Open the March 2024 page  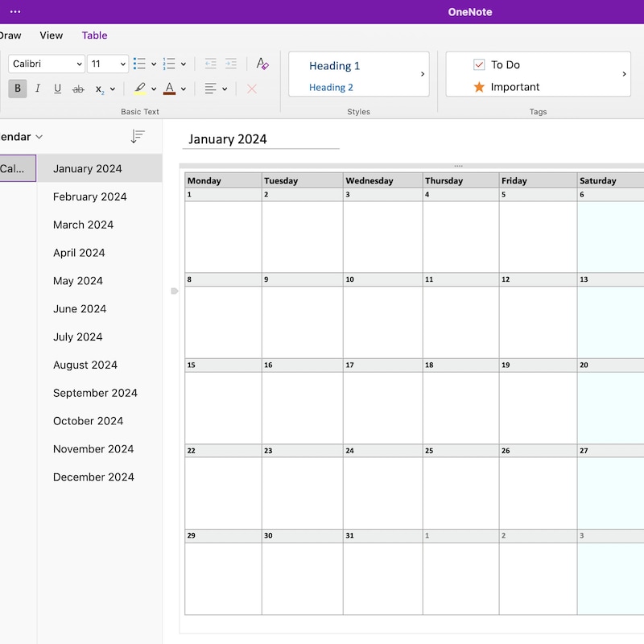tap(83, 225)
